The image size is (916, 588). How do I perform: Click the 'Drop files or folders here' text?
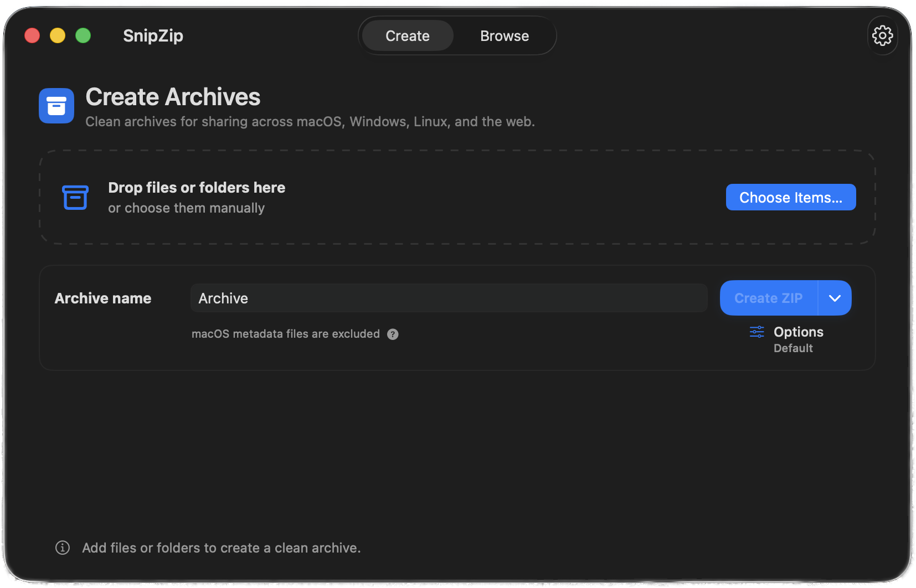tap(197, 188)
